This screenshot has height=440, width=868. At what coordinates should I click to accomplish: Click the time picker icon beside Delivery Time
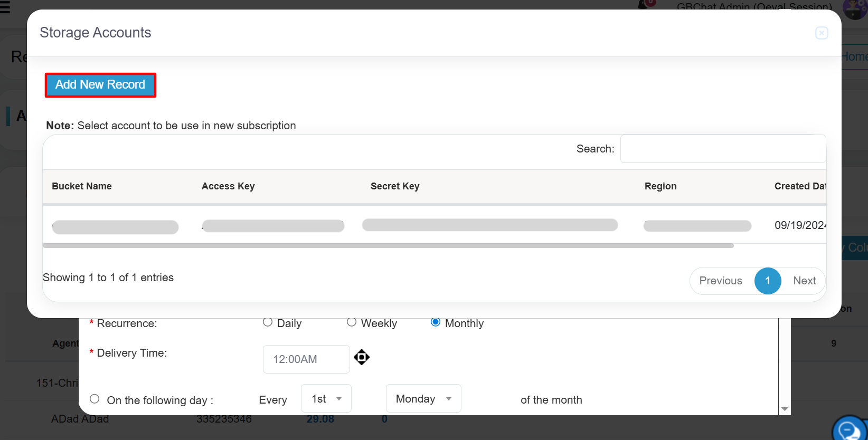click(362, 357)
